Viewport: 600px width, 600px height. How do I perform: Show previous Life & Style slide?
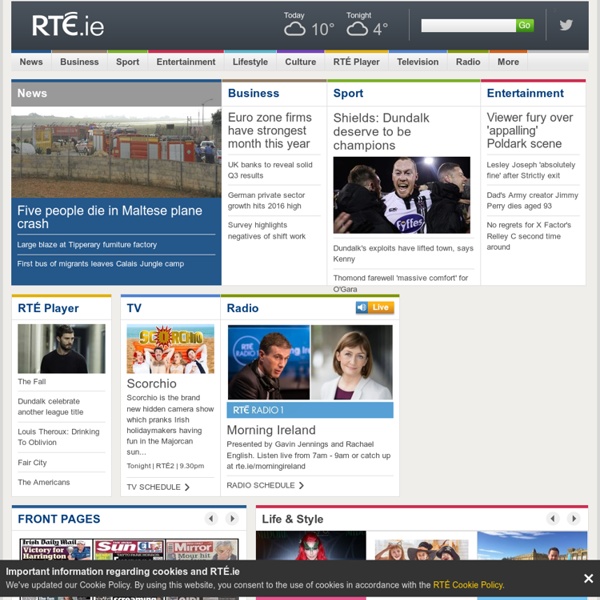point(553,518)
